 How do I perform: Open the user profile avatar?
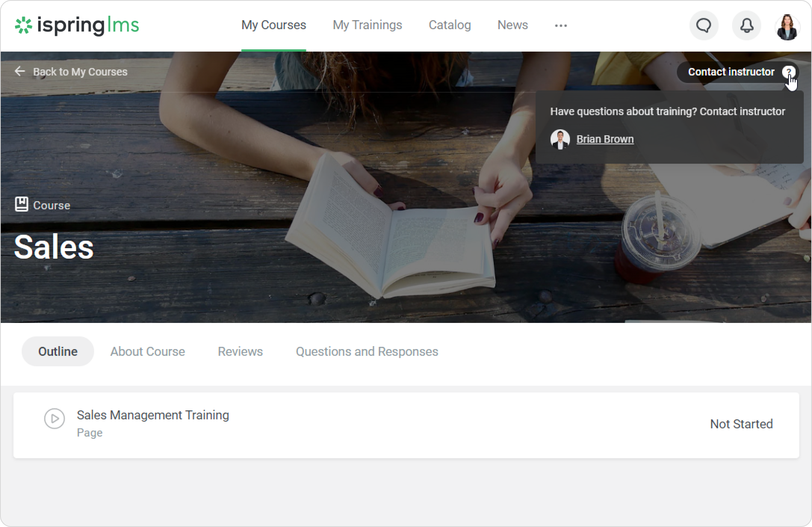tap(787, 27)
